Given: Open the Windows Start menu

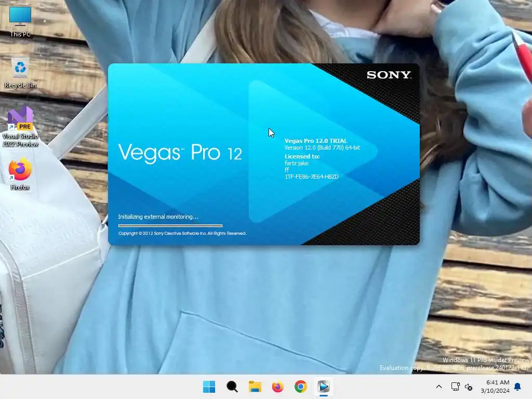Looking at the screenshot, I should pos(209,387).
